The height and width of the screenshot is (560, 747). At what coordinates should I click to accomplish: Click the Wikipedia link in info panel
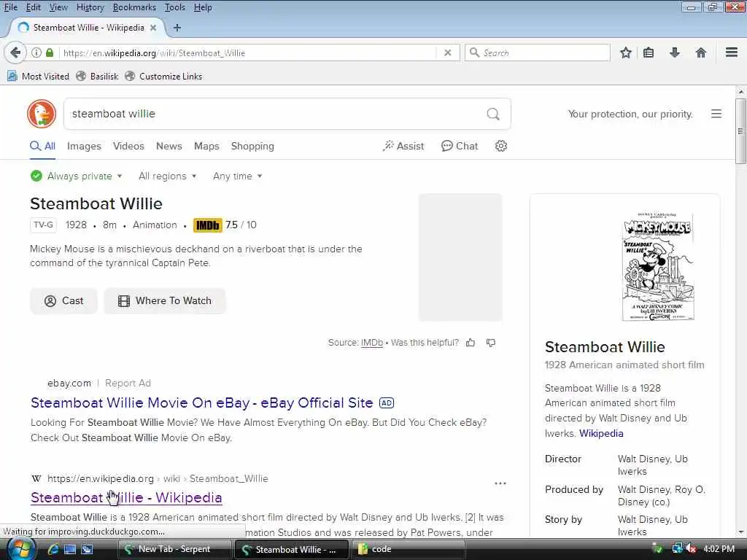(601, 433)
